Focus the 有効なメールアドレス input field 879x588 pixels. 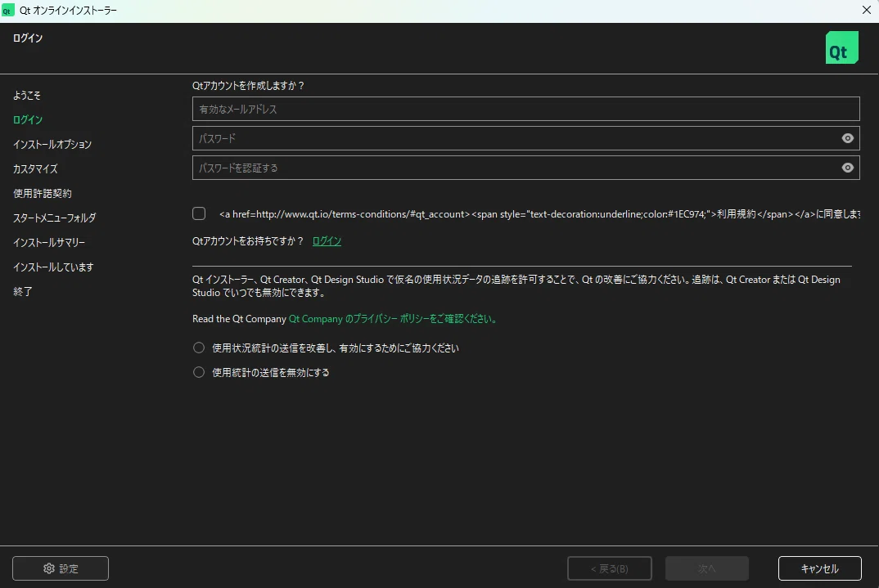pyautogui.click(x=525, y=109)
